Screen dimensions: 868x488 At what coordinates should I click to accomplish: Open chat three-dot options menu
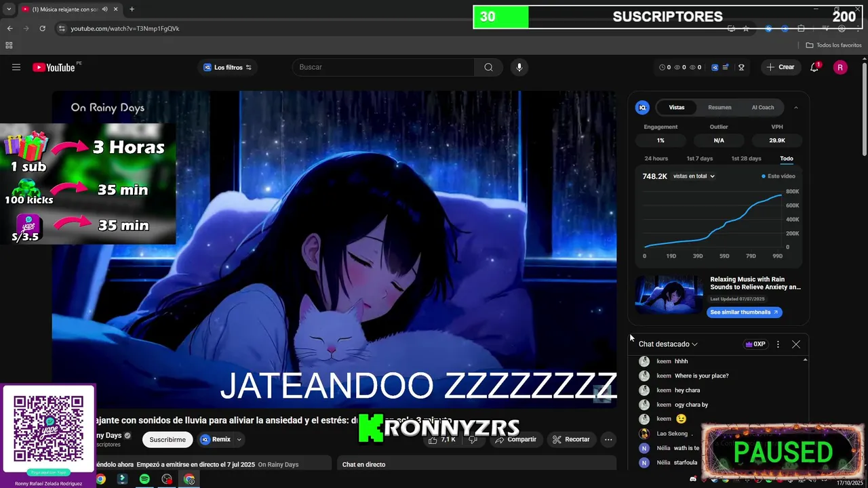click(778, 344)
